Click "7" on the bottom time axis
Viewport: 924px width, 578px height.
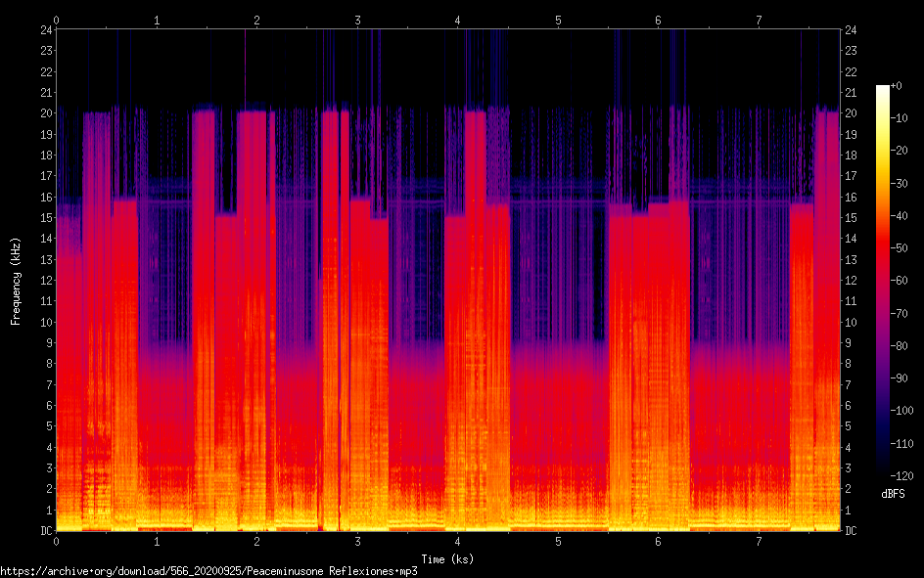(x=759, y=541)
